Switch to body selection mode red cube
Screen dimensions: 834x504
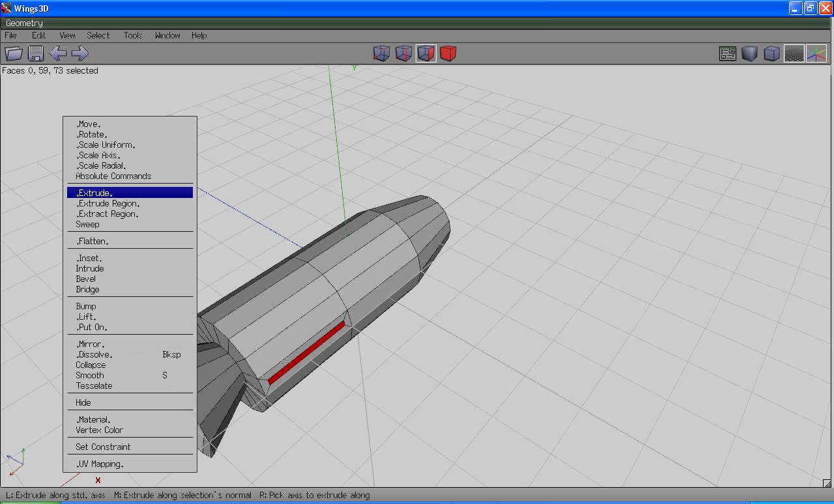click(448, 53)
